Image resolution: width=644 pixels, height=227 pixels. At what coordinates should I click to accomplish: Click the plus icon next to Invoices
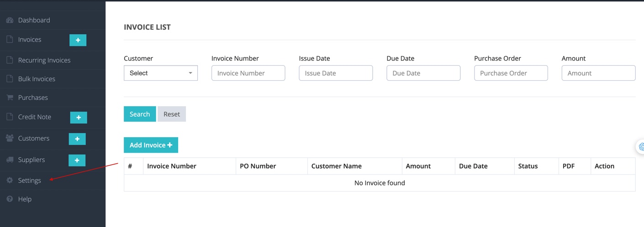click(78, 40)
